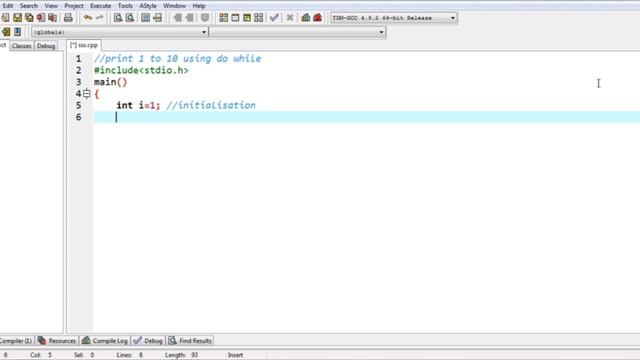Click the Compile and Run icon
The height and width of the screenshot is (360, 640).
pyautogui.click(x=247, y=18)
